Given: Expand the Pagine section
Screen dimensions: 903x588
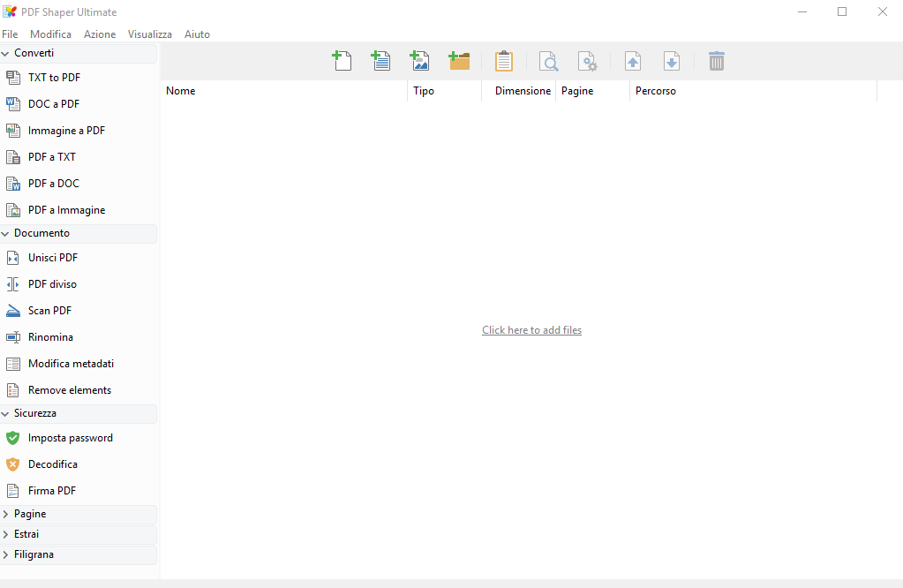Looking at the screenshot, I should point(5,514).
